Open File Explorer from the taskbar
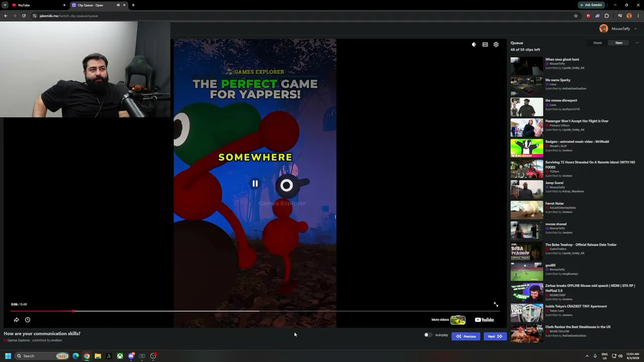This screenshot has height=362, width=644. pyautogui.click(x=98, y=356)
